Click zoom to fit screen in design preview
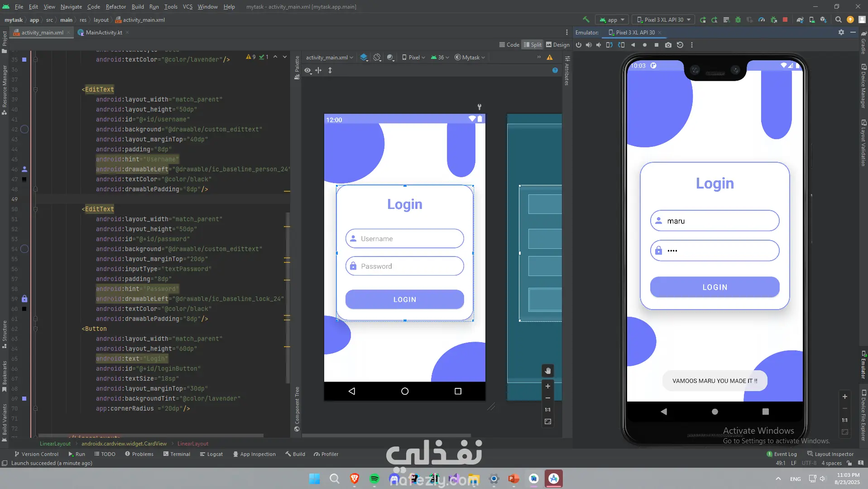This screenshot has height=489, width=868. click(548, 421)
